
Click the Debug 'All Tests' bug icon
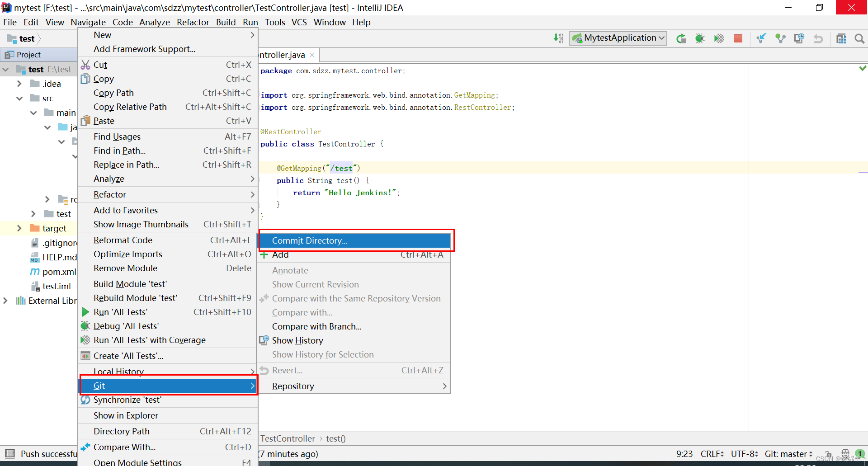click(85, 326)
